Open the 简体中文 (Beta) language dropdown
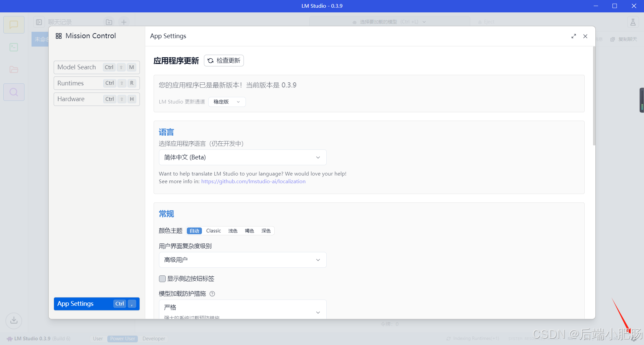 coord(242,157)
